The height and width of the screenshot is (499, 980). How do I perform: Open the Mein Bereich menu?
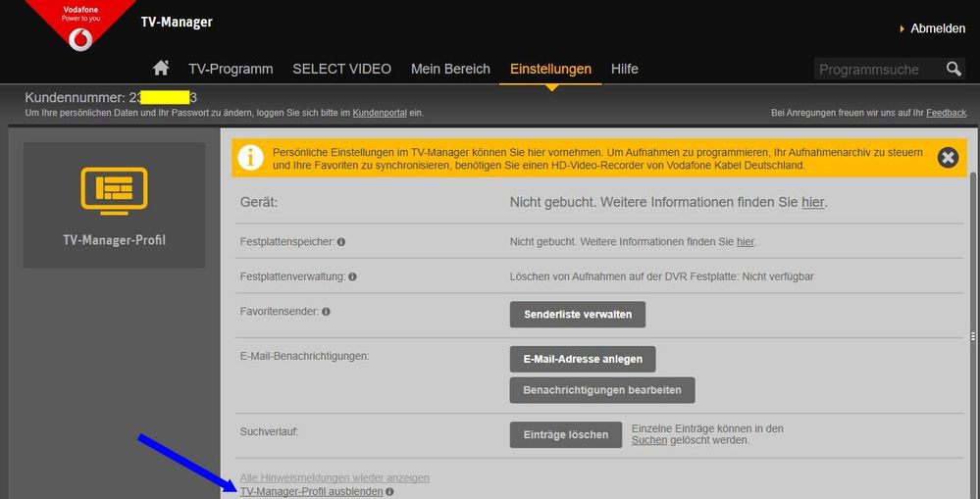click(450, 69)
